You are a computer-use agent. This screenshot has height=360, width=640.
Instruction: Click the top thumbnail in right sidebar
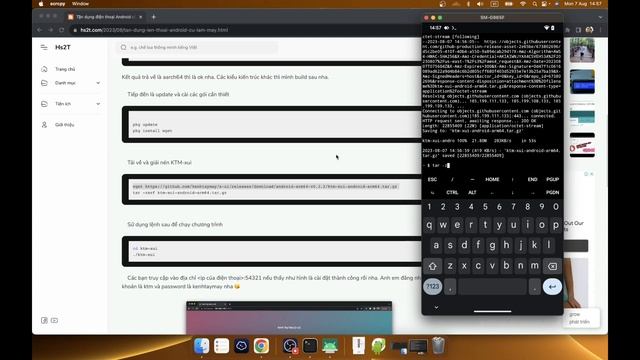click(582, 50)
